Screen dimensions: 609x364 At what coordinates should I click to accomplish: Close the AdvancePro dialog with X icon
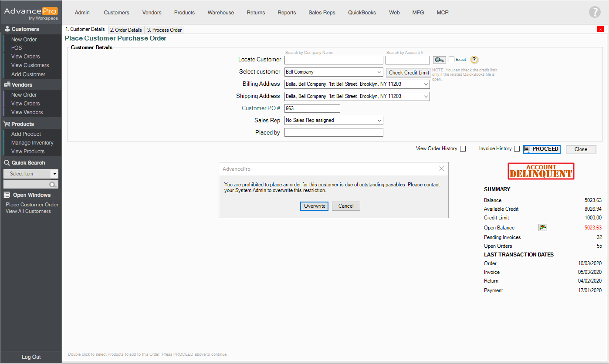click(441, 169)
